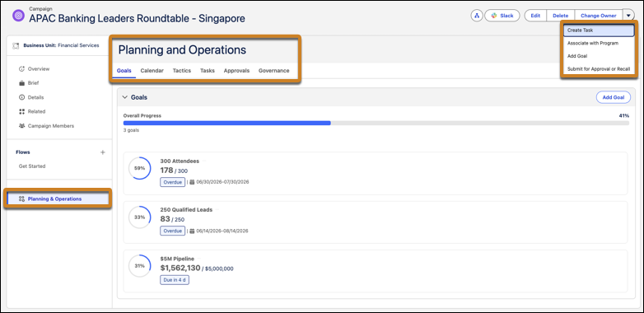Open the Tactics tab
This screenshot has height=313, width=644.
182,71
